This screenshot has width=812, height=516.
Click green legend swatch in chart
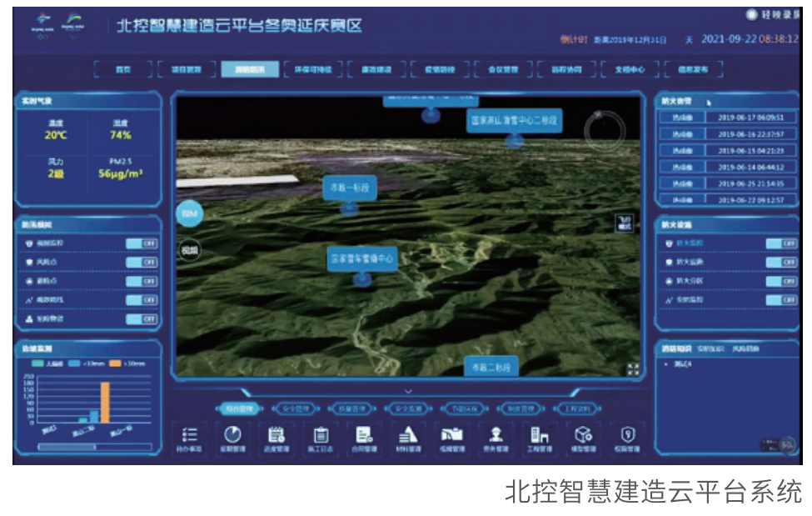37,363
